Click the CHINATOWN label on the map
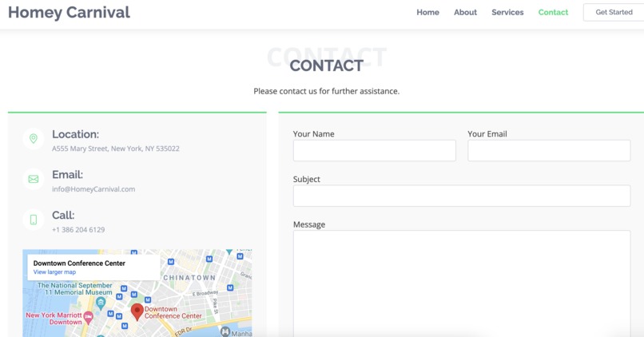The width and height of the screenshot is (644, 337). pos(189,278)
